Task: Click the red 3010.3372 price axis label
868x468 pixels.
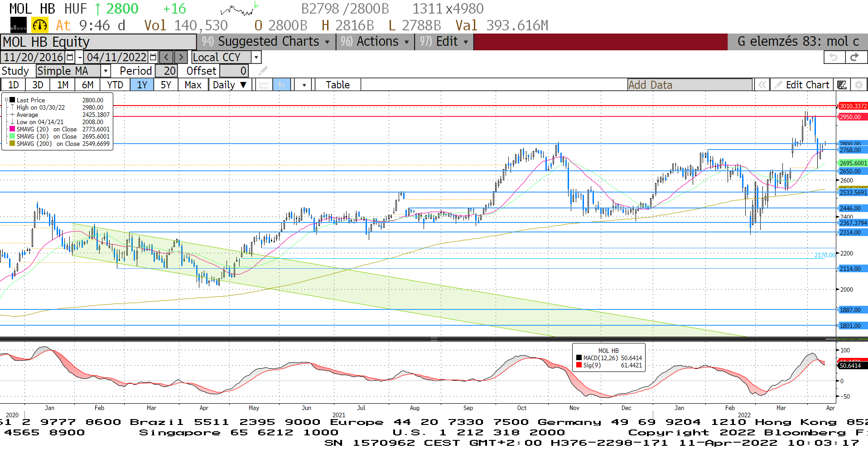Action: (853, 106)
